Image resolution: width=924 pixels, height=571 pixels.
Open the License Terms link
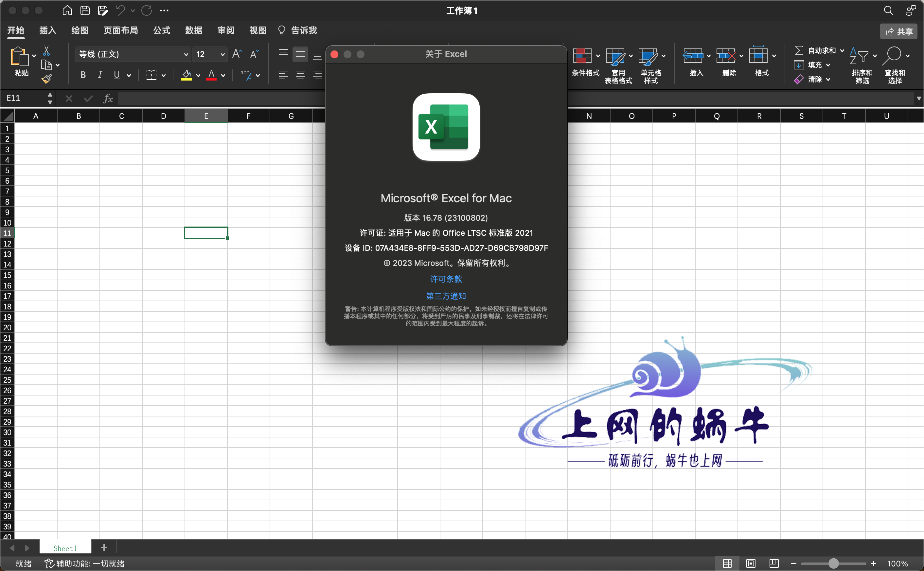pos(446,279)
